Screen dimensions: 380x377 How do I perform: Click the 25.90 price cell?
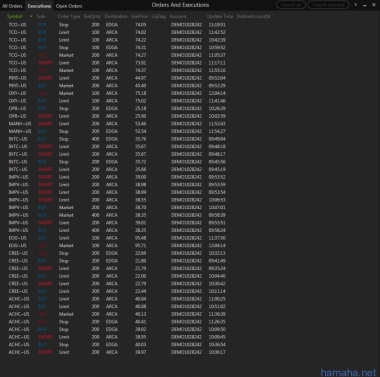140,116
